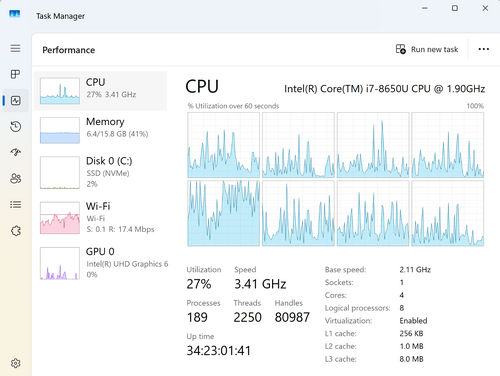Select the Wi-Fi performance item
The height and width of the screenshot is (376, 500).
coord(100,218)
